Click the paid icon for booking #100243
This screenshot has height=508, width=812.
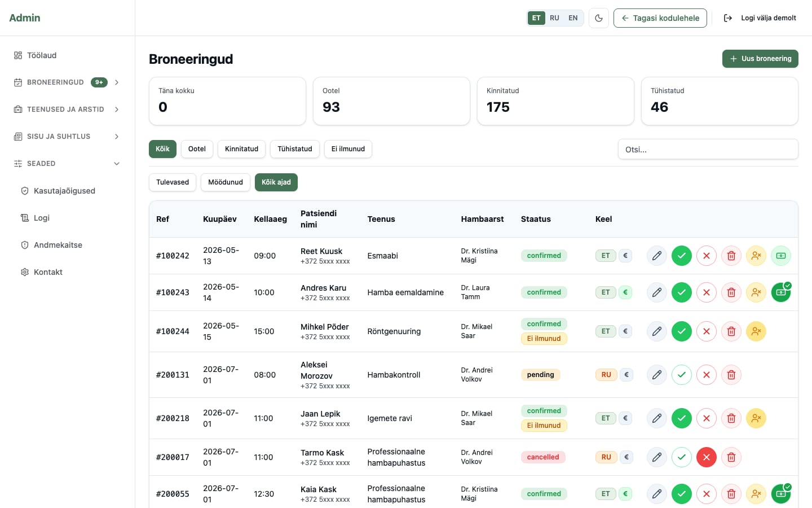[781, 292]
